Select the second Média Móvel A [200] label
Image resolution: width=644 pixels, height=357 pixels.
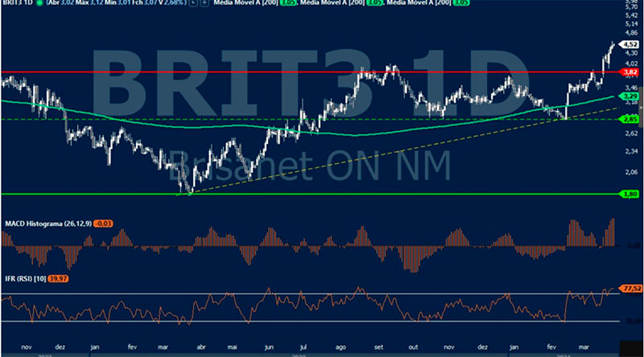332,3
